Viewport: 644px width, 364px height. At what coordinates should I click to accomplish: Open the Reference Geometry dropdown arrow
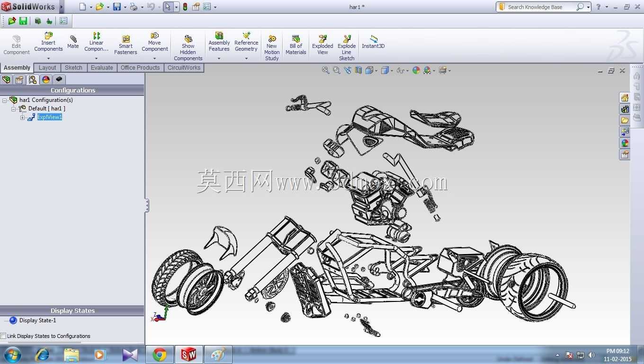coord(246,59)
